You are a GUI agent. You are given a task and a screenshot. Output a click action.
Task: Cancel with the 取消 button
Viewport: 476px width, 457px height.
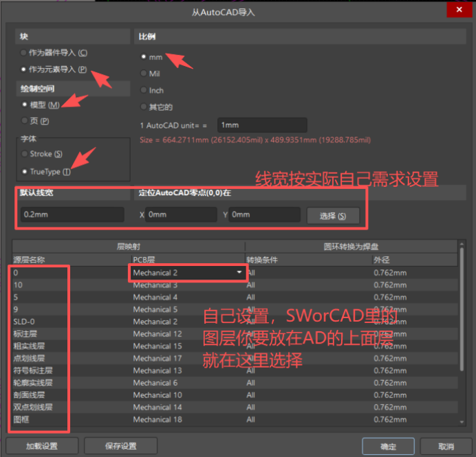point(446,447)
